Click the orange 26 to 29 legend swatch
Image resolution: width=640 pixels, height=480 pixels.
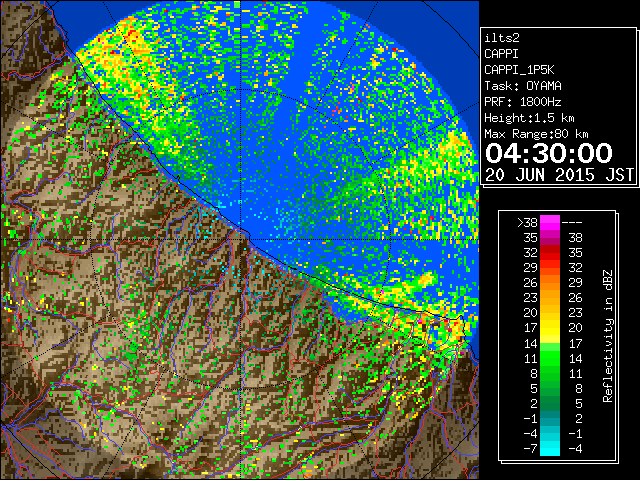[x=550, y=282]
